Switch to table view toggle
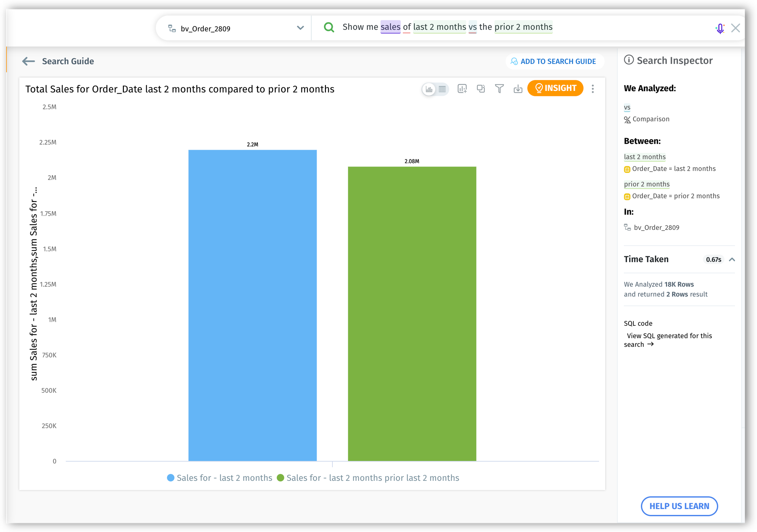The image size is (757, 532). [x=442, y=89]
